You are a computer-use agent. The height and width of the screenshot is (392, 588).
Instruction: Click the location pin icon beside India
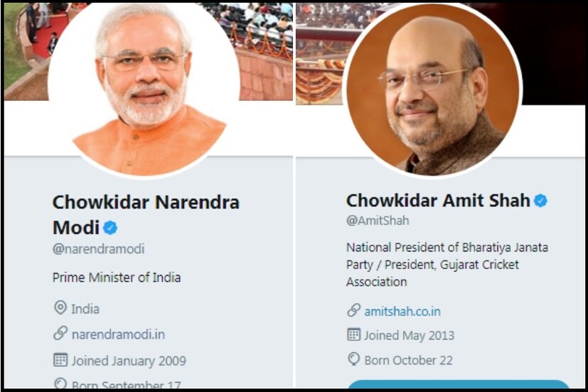(x=60, y=309)
